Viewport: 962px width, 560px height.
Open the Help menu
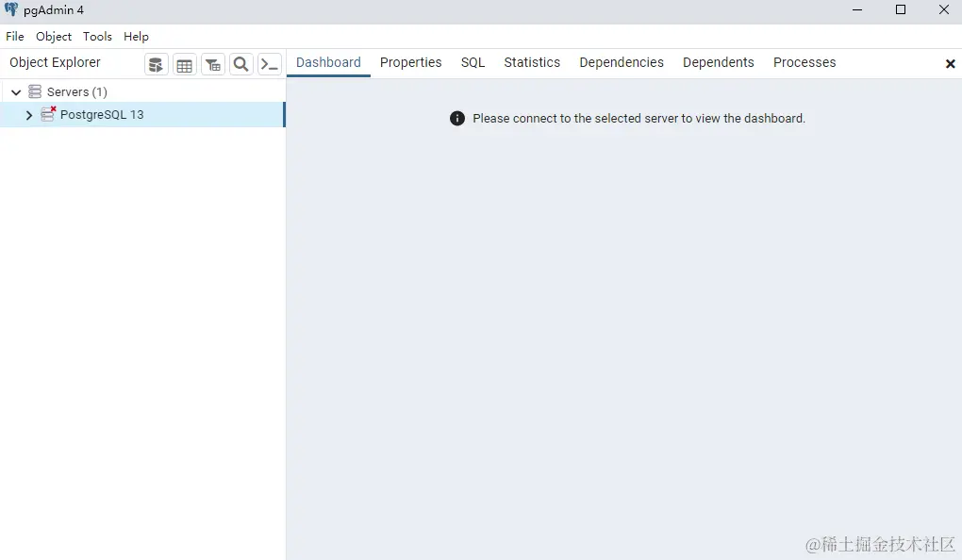tap(136, 36)
